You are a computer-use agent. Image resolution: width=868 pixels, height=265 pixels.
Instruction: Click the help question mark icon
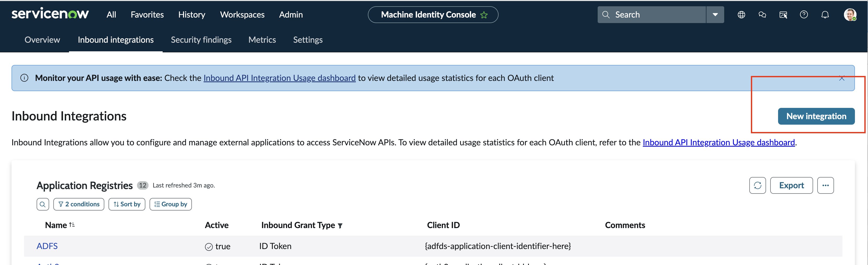pyautogui.click(x=804, y=14)
